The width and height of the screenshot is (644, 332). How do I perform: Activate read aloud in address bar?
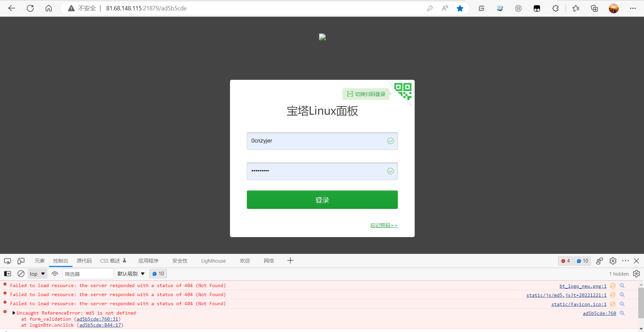pos(445,8)
